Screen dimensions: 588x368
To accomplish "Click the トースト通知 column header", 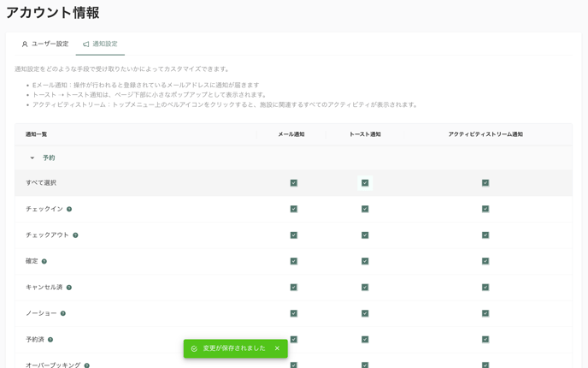I will point(365,134).
